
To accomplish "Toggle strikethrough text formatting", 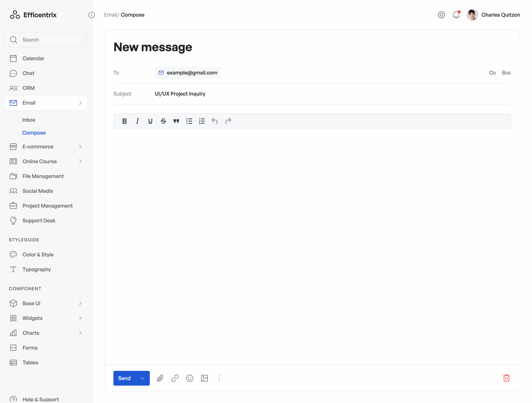I will click(163, 121).
